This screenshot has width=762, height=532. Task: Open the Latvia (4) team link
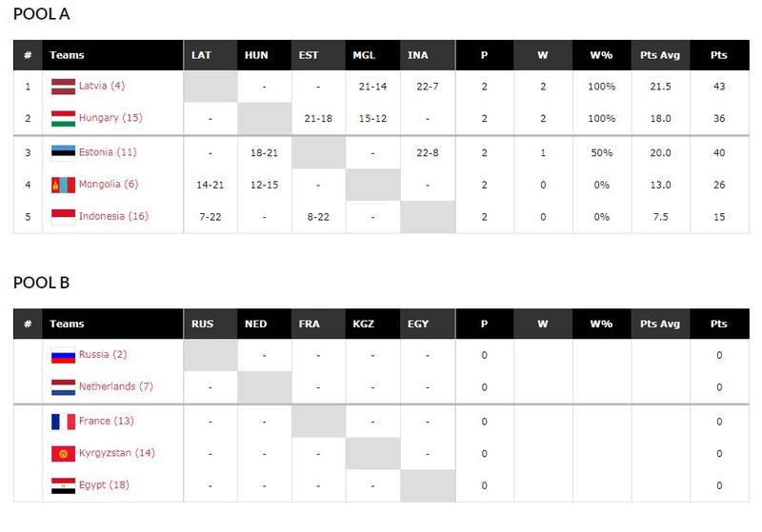pos(102,86)
